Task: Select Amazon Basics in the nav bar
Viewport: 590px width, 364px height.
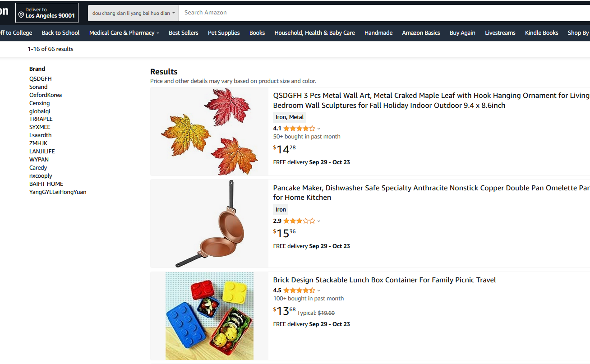Action: coord(421,33)
